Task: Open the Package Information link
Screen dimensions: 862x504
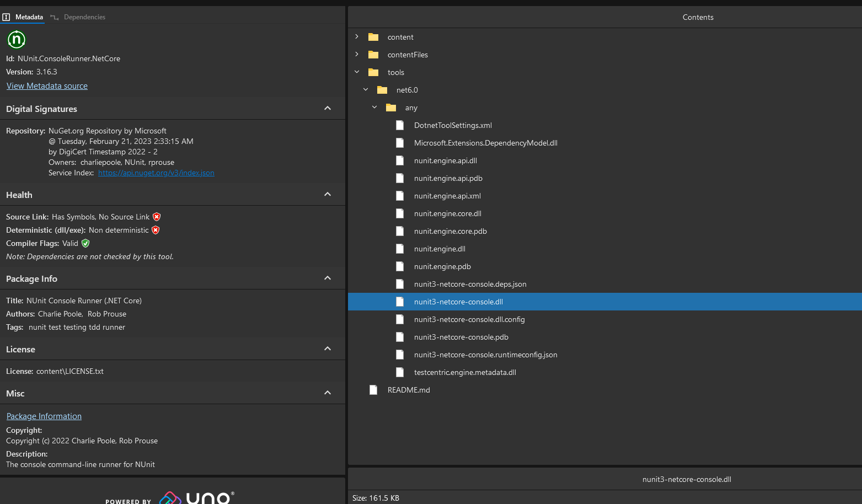Action: point(44,416)
